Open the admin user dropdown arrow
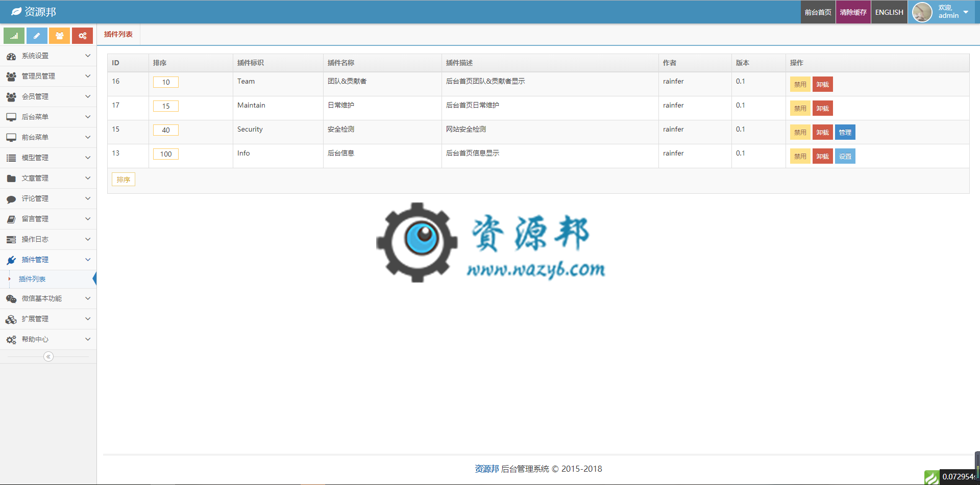The height and width of the screenshot is (485, 980). (x=966, y=12)
